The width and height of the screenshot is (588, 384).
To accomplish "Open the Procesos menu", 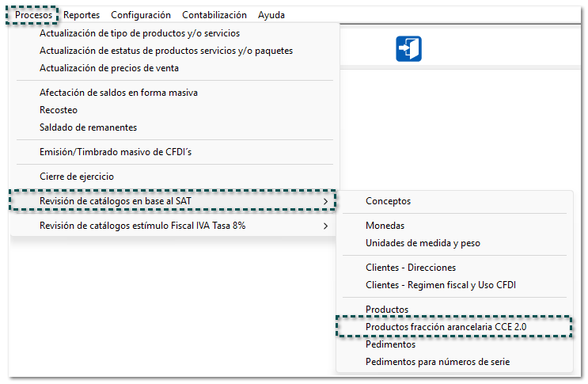I will click(x=33, y=15).
